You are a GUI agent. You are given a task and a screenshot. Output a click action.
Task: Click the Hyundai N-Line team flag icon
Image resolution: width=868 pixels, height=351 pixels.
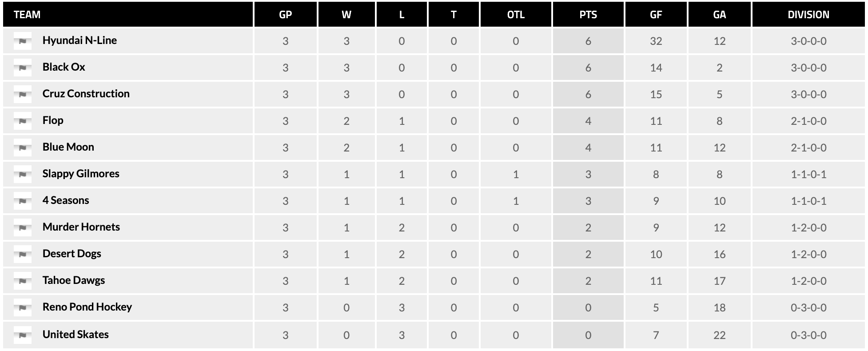23,41
